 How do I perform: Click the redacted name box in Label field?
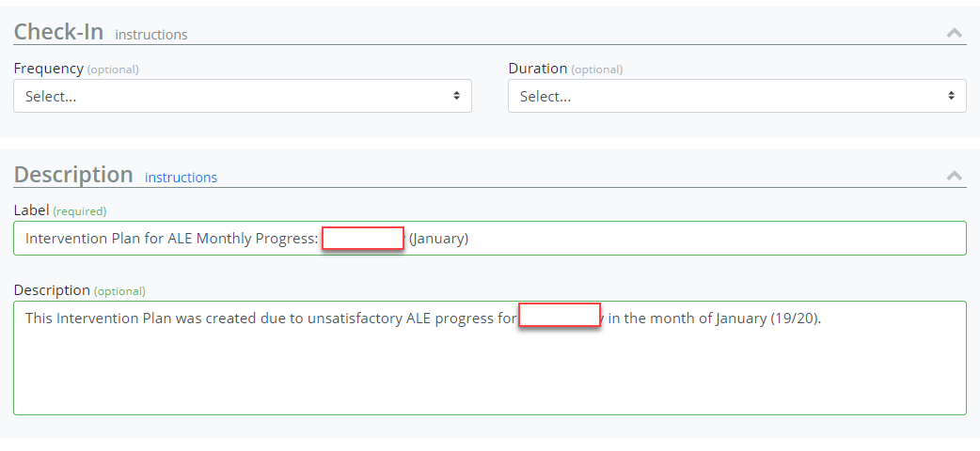[x=363, y=239]
